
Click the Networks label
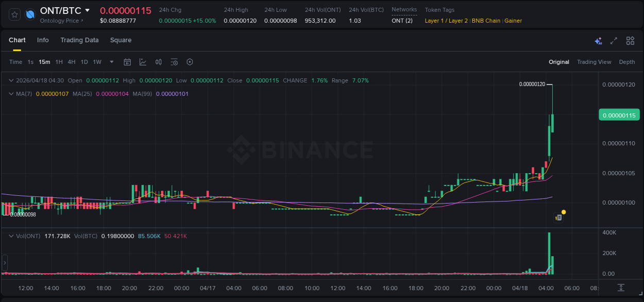(404, 10)
